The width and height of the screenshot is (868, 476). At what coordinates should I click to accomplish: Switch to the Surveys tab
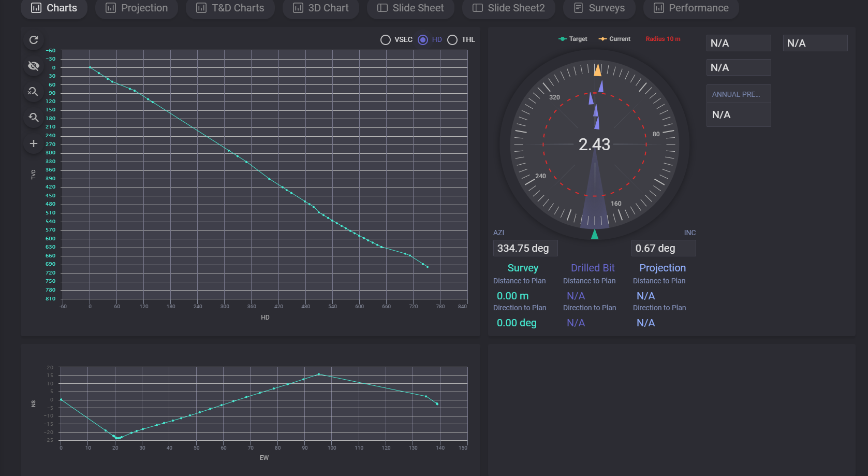(599, 8)
